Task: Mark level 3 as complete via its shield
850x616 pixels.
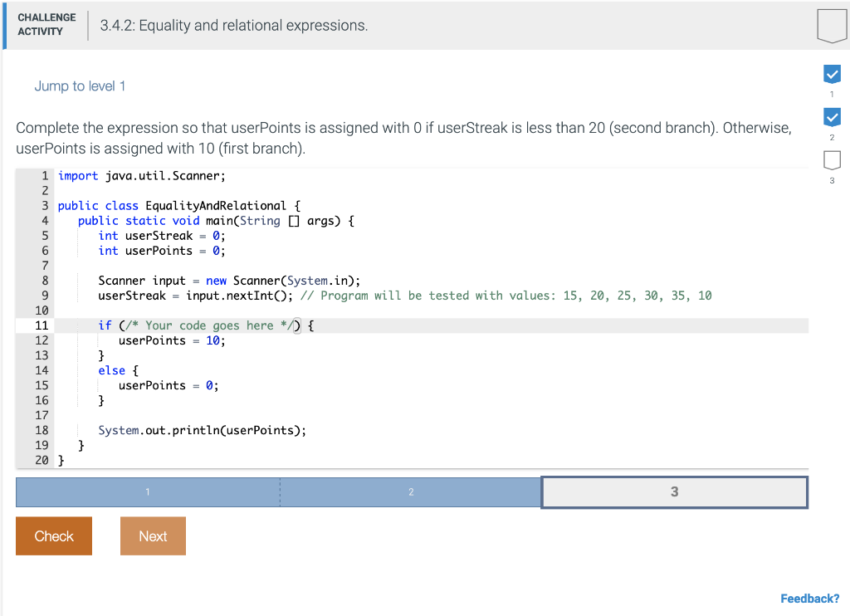Action: pyautogui.click(x=832, y=160)
